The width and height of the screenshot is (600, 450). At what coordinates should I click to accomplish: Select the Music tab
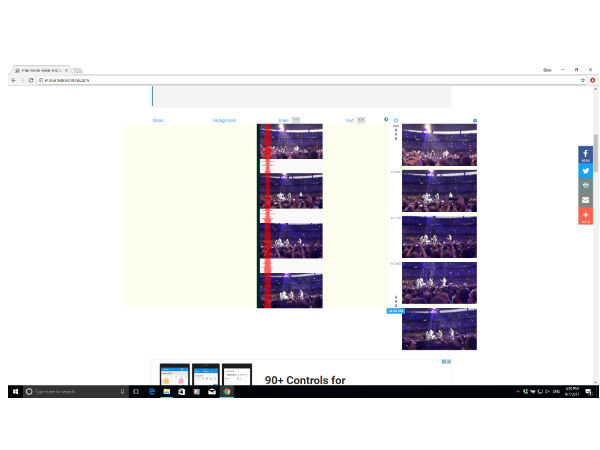click(158, 120)
